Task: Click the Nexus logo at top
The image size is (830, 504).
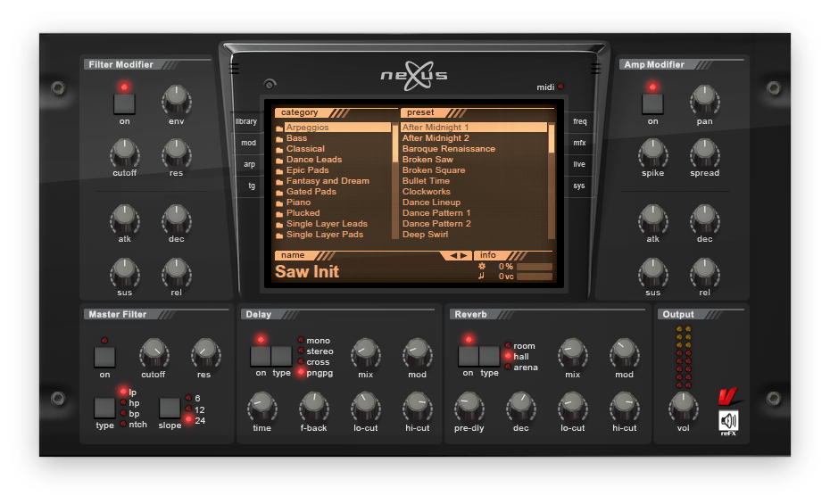Action: pos(414,75)
